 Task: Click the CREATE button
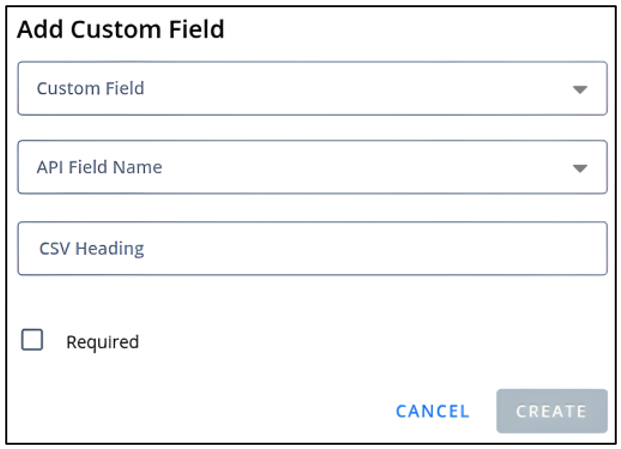552,411
